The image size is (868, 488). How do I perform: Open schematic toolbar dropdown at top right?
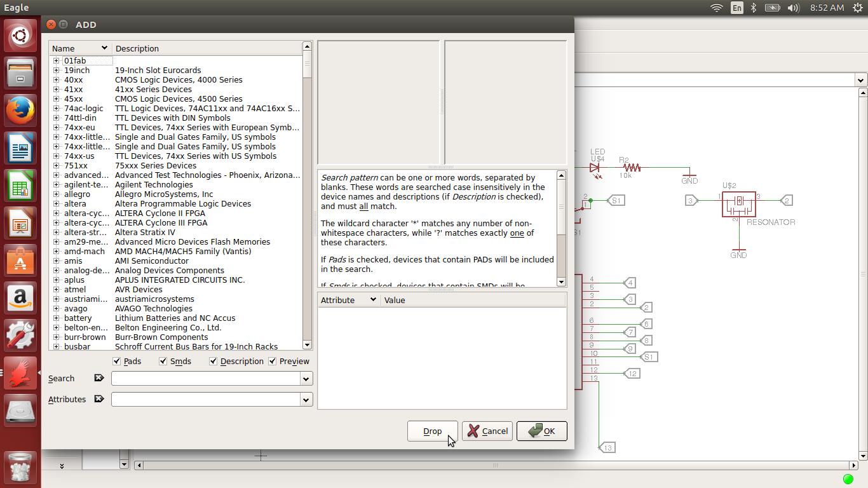[x=860, y=80]
